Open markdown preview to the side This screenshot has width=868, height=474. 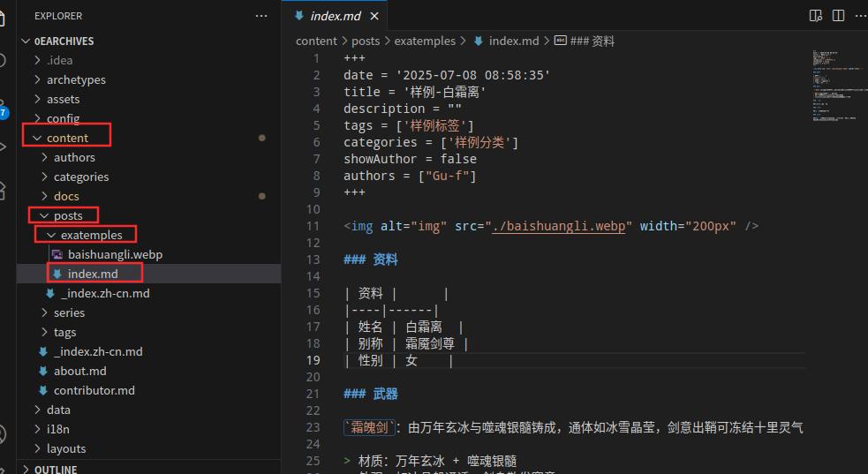[815, 16]
